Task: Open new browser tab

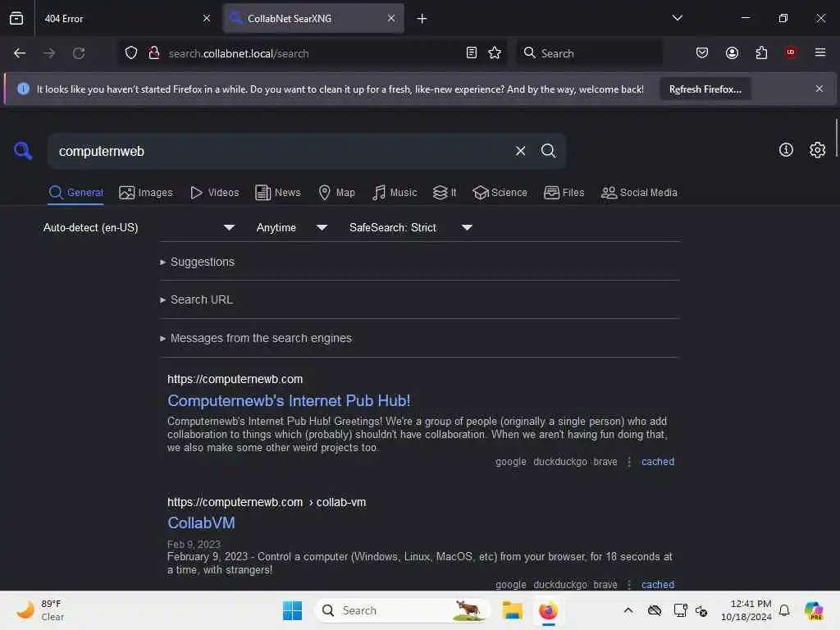Action: pos(422,19)
